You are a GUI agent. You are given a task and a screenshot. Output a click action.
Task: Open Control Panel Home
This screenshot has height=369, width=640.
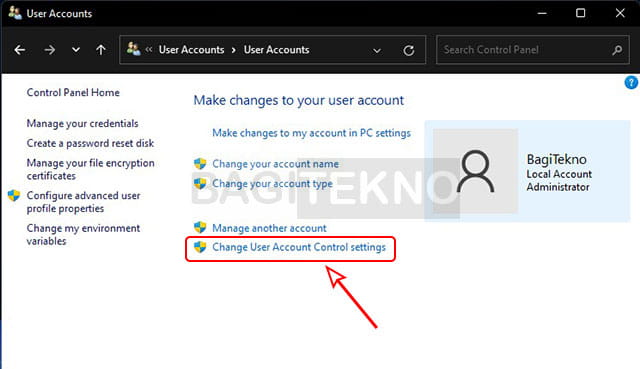point(73,93)
